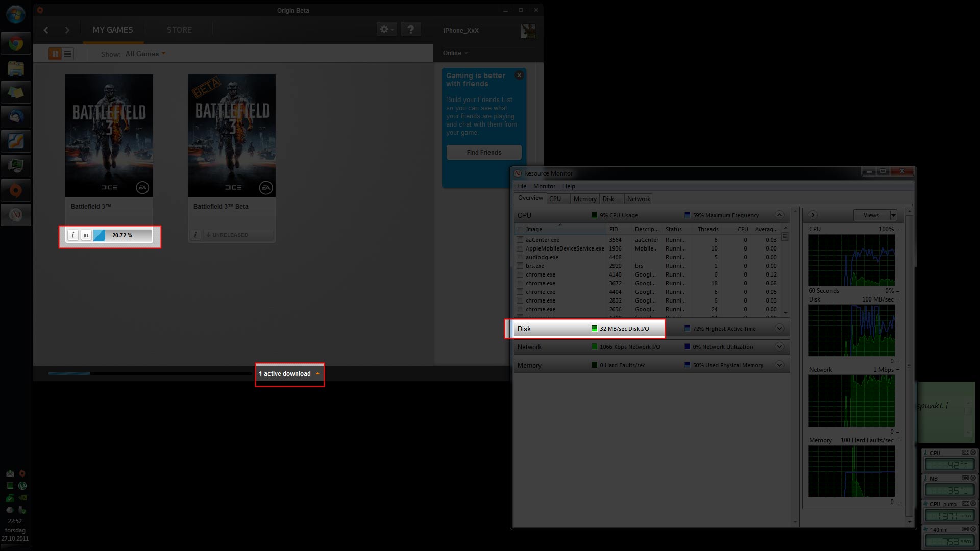Pause the Battlefield 3 download
This screenshot has width=980, height=551.
click(86, 235)
